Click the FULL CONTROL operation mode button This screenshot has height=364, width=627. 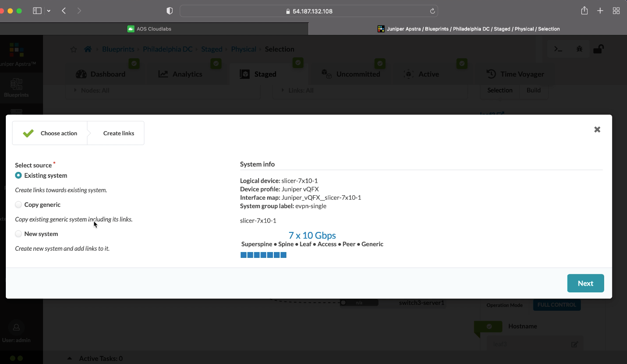pyautogui.click(x=557, y=305)
